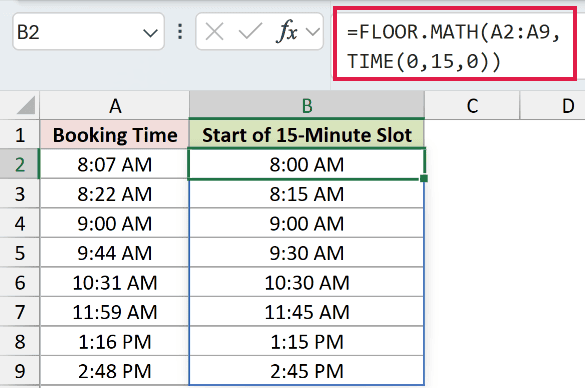585x388 pixels.
Task: Click cell containing 10:31 AM
Action: (x=115, y=282)
